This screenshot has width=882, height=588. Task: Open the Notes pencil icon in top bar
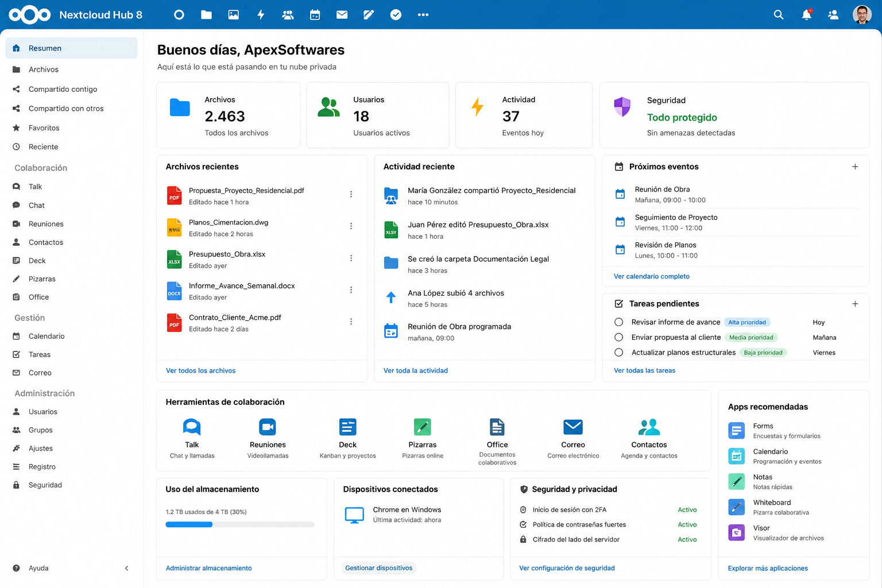tap(369, 15)
